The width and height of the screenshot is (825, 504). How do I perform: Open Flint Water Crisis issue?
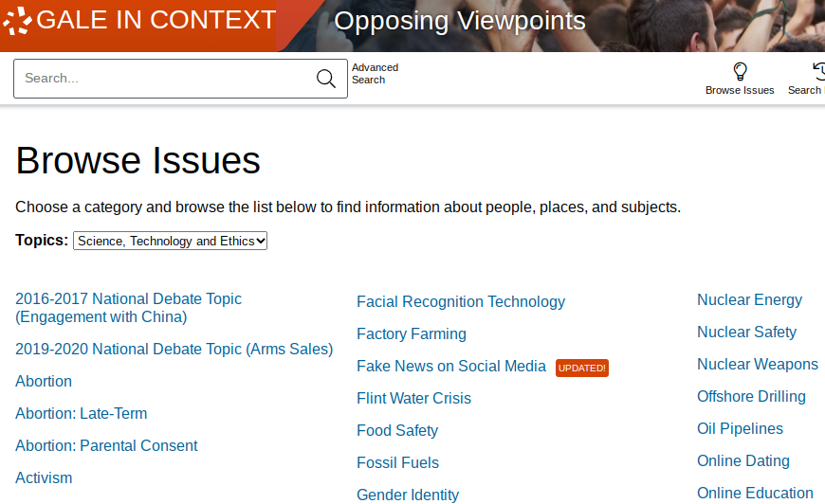414,398
